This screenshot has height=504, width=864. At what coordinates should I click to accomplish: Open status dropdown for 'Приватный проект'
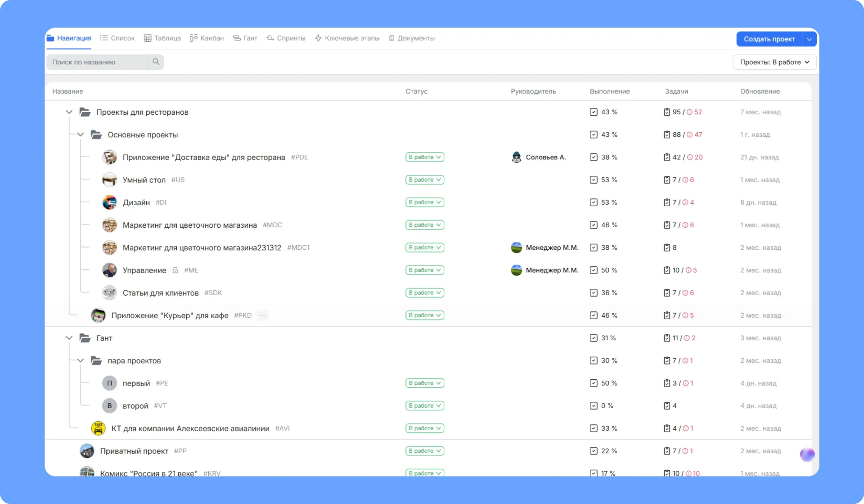[x=424, y=451]
